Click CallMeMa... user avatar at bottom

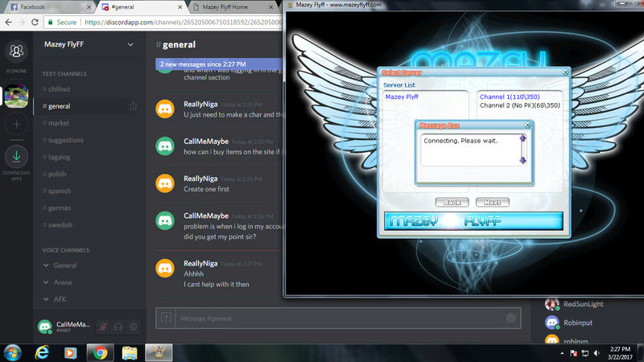coord(45,327)
